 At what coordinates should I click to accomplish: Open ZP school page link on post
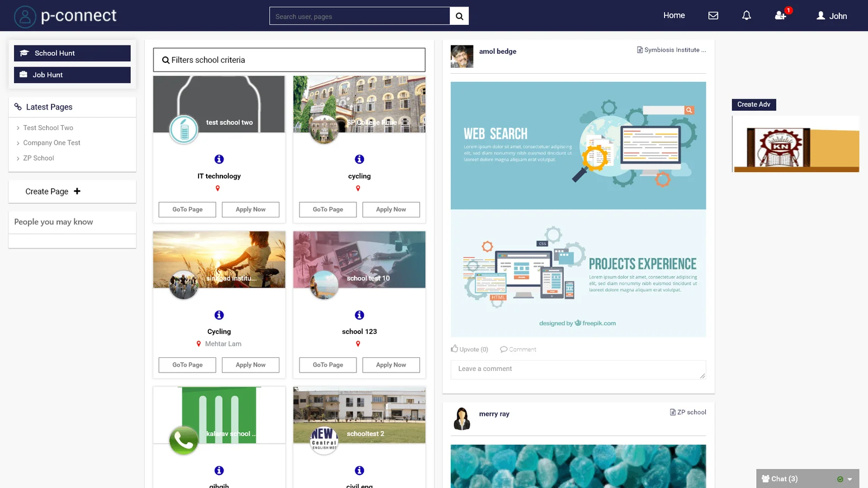pos(688,412)
